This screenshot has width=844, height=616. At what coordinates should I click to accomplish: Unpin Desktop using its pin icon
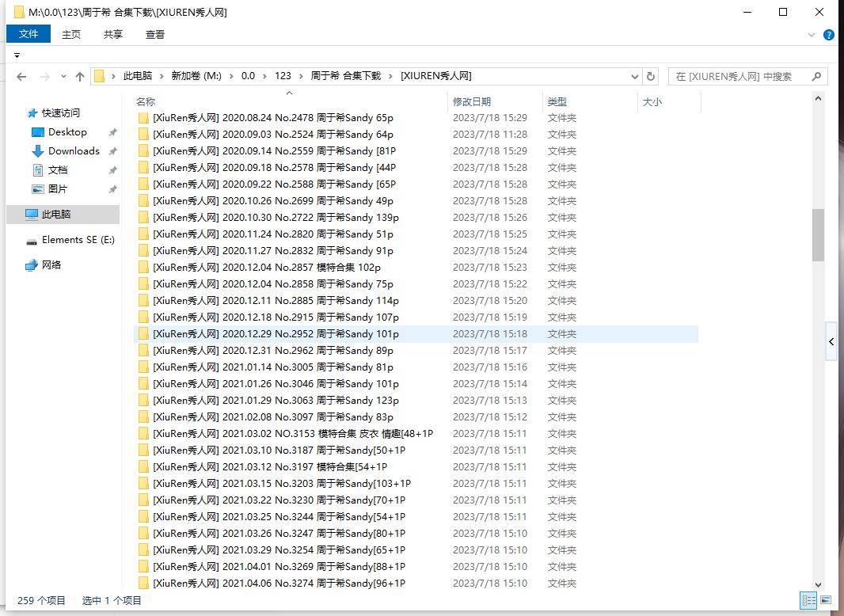(112, 132)
